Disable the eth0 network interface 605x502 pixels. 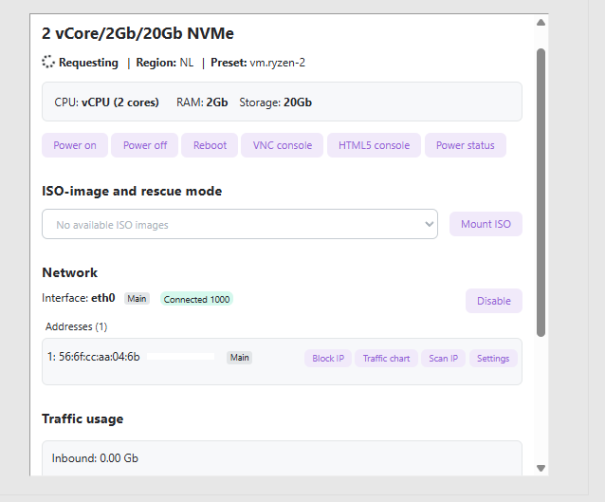(493, 301)
